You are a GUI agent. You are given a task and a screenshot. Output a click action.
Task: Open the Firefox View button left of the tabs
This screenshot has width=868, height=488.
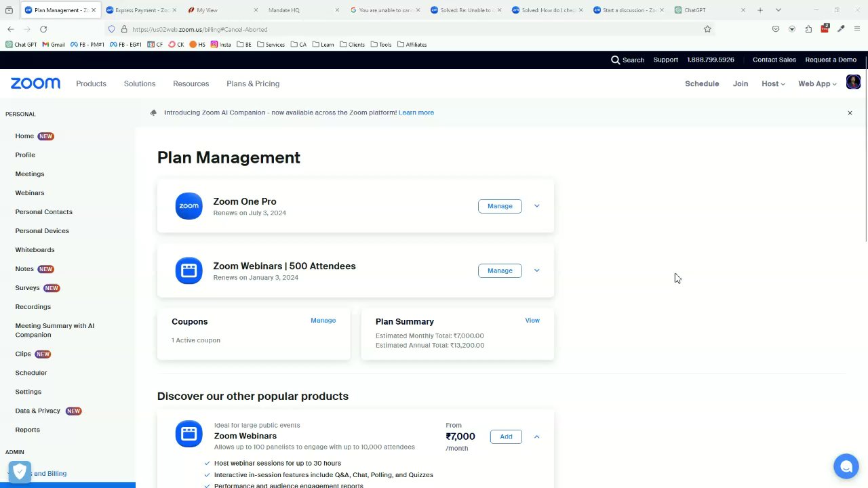click(x=9, y=10)
